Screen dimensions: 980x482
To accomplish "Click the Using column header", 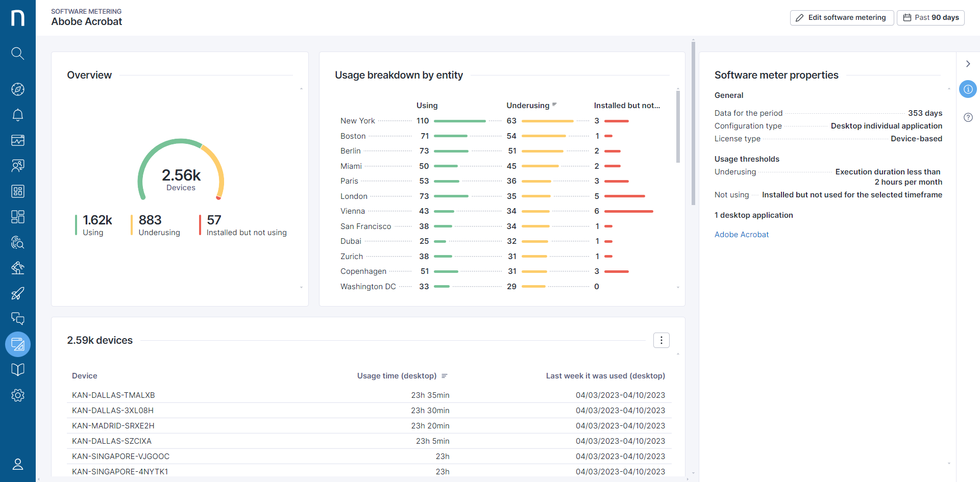I will (x=427, y=106).
